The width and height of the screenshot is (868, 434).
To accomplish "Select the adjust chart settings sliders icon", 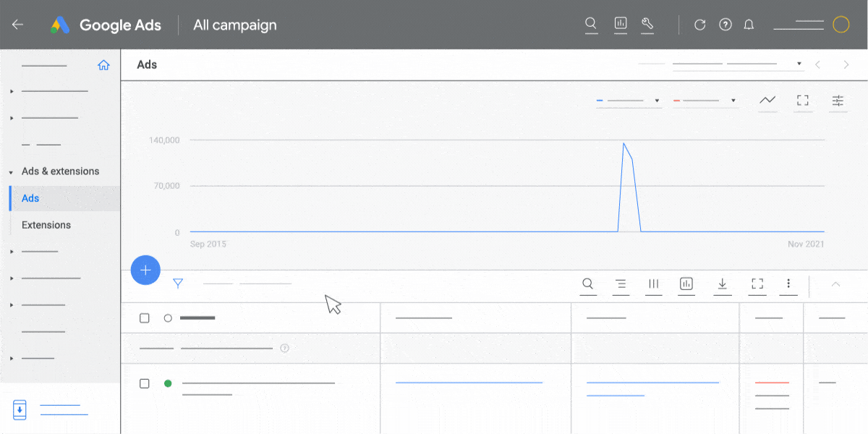I will pos(838,101).
